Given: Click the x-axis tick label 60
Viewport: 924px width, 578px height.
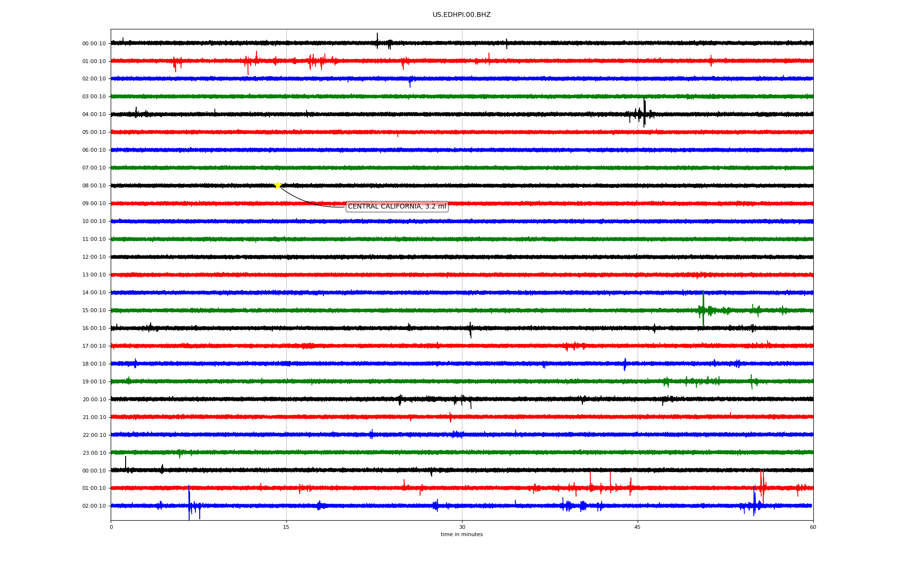Looking at the screenshot, I should [x=813, y=527].
